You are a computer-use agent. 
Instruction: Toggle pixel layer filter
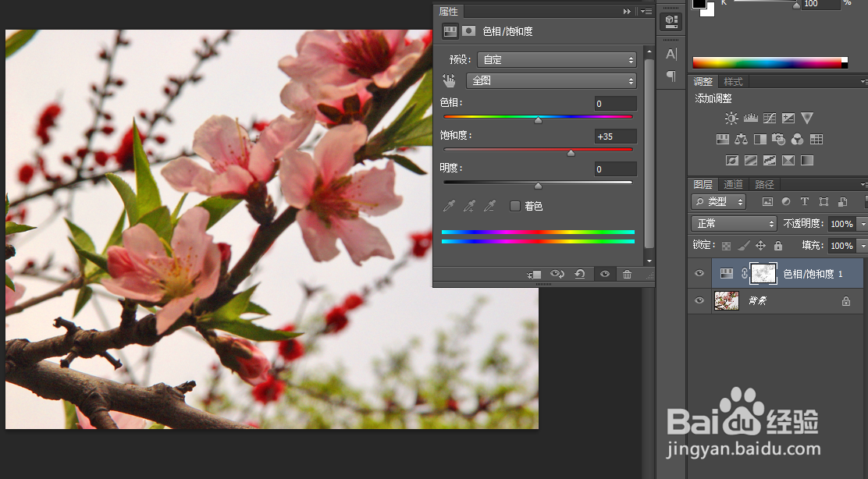pos(767,202)
